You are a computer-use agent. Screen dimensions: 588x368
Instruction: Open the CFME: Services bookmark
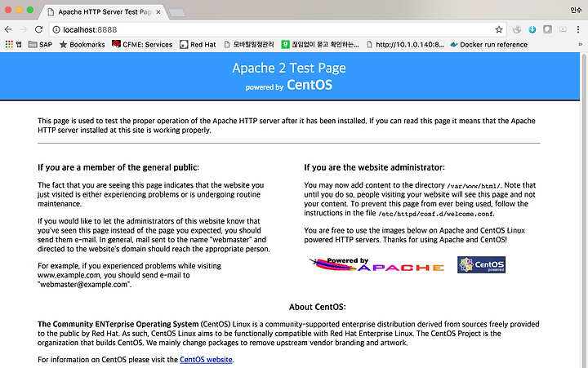point(142,44)
